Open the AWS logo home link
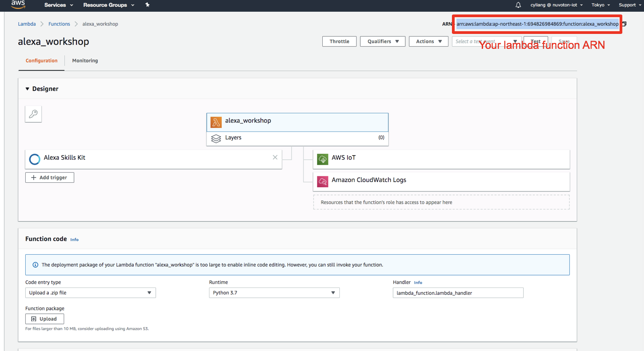Image resolution: width=644 pixels, height=351 pixels. click(x=19, y=5)
